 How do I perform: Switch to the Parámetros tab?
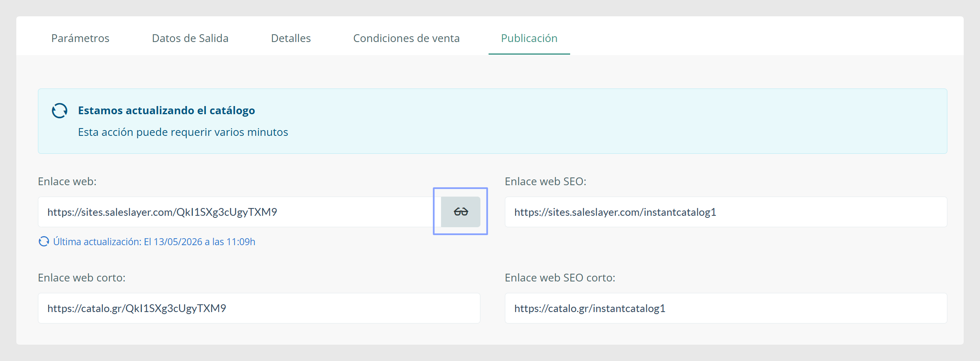click(80, 38)
